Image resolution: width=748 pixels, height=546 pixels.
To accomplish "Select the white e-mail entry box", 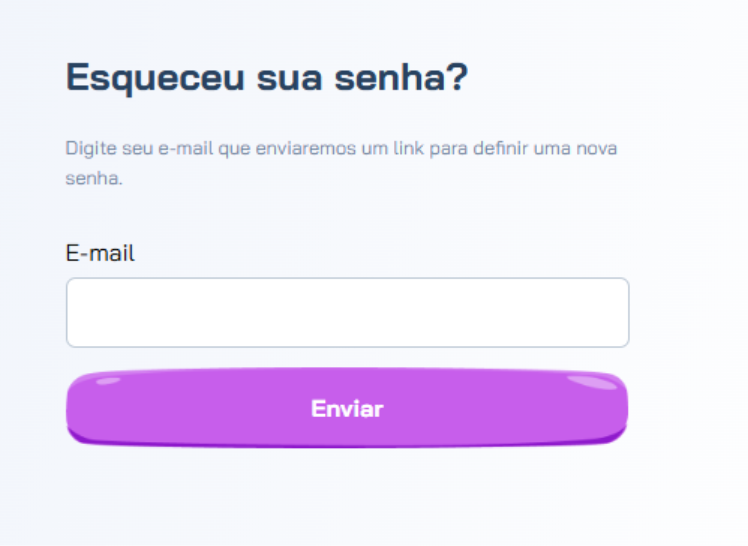I will tap(347, 312).
